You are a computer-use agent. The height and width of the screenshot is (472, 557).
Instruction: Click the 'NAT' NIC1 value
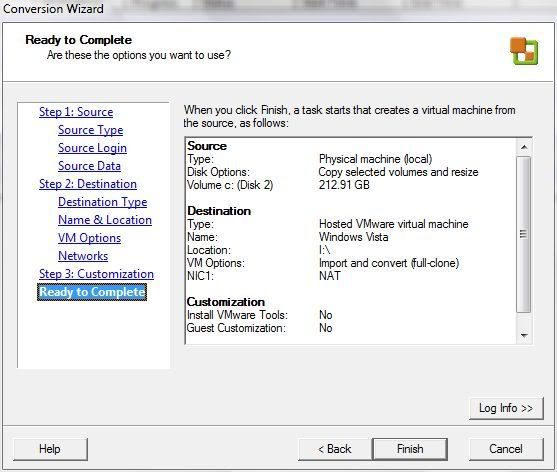tap(329, 276)
